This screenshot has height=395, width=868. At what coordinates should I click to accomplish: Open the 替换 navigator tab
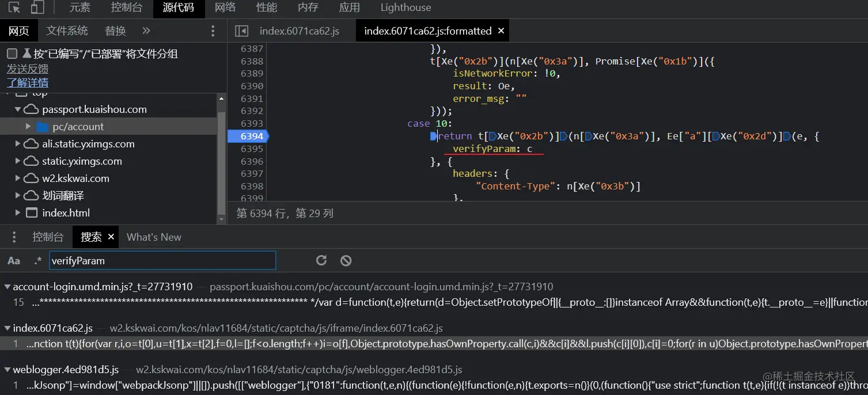115,31
